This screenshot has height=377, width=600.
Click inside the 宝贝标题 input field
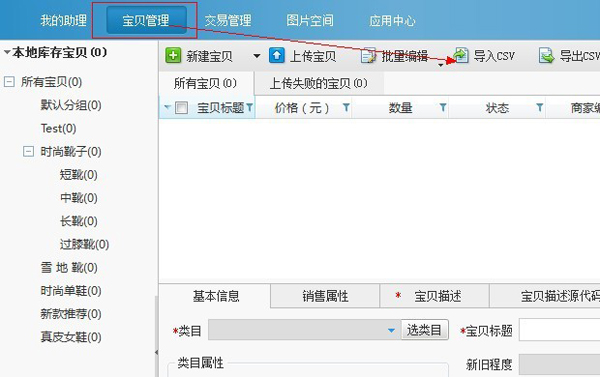point(559,330)
